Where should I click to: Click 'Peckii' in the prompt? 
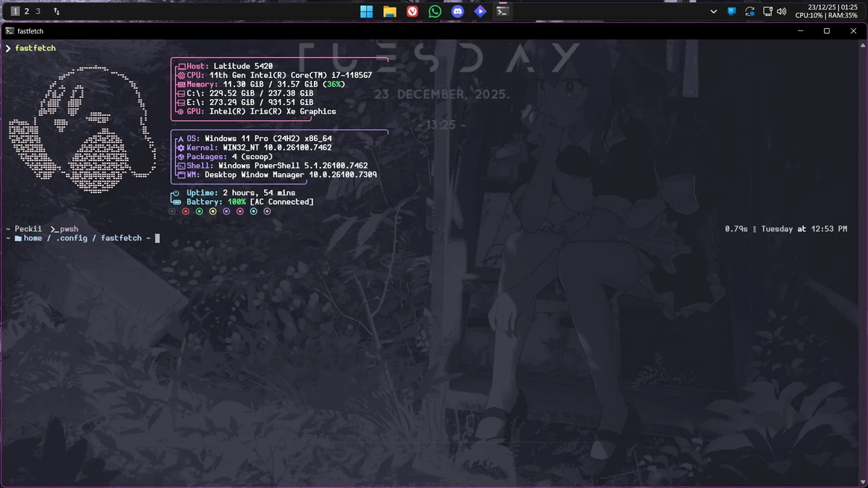[28, 229]
